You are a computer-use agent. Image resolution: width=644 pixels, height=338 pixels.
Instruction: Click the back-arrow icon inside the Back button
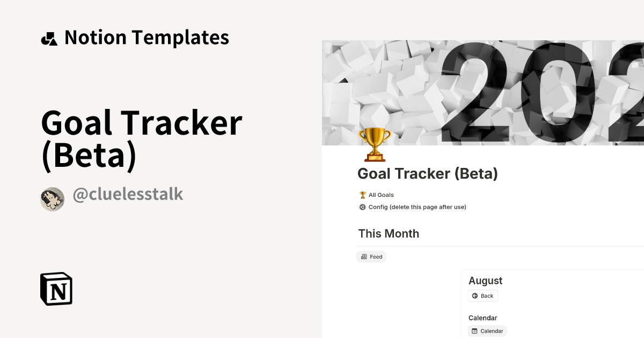(x=474, y=296)
